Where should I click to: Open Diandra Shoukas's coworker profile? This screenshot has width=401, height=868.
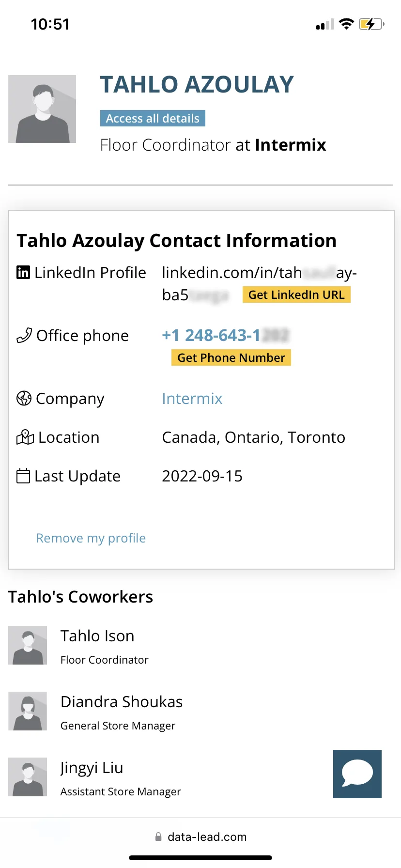122,702
